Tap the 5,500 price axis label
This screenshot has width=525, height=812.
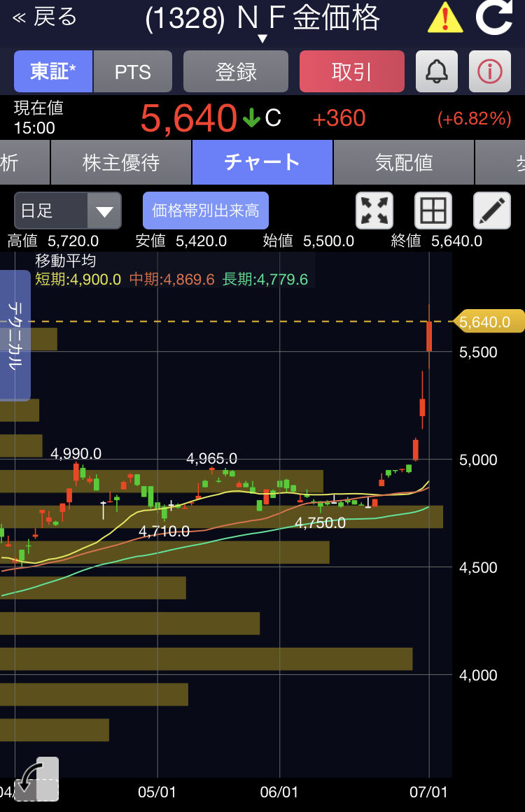coord(478,352)
